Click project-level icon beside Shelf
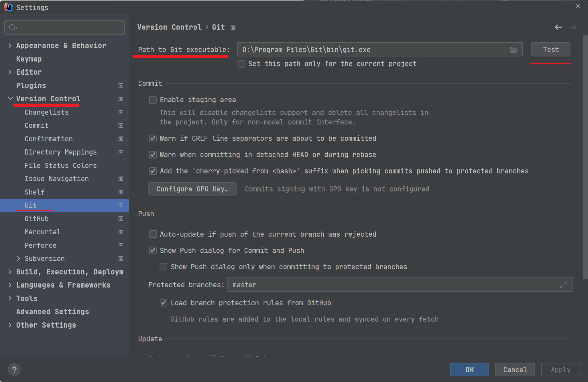 coord(121,192)
